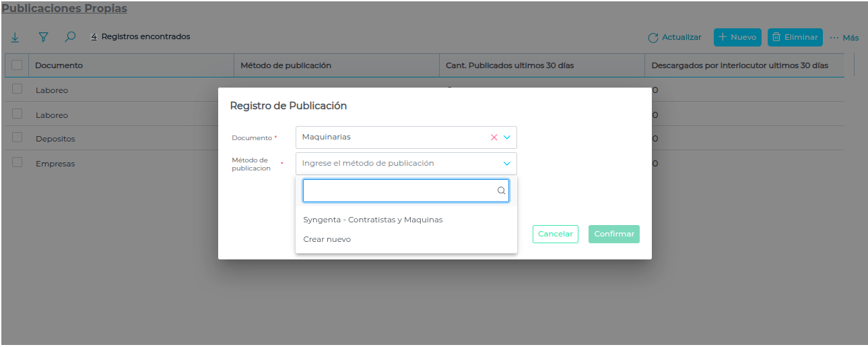Open the Más options menu

(844, 38)
